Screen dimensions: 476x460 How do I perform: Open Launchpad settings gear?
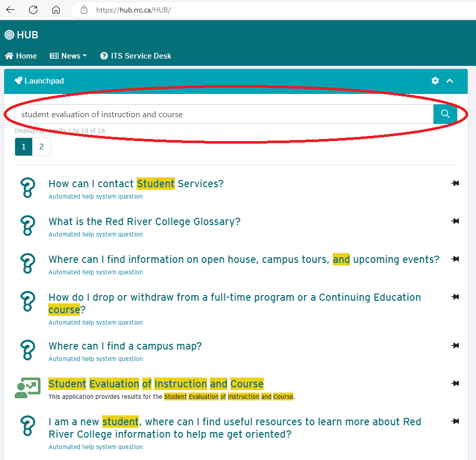coord(435,81)
